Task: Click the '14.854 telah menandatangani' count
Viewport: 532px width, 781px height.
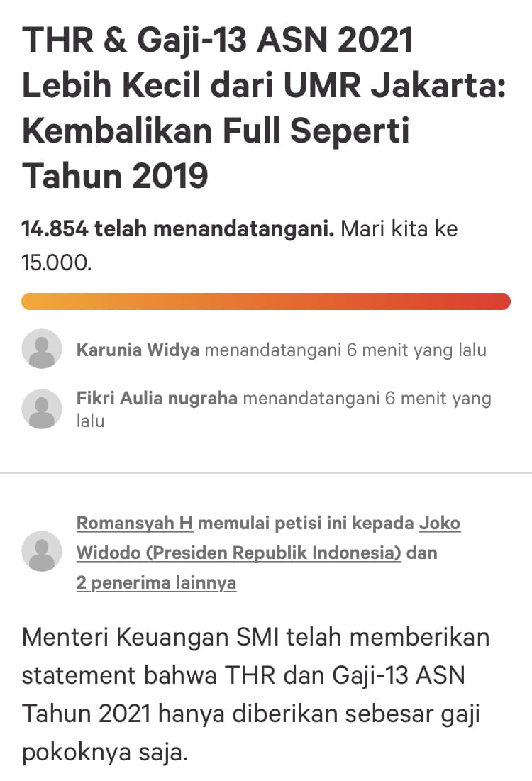Action: coord(177,230)
